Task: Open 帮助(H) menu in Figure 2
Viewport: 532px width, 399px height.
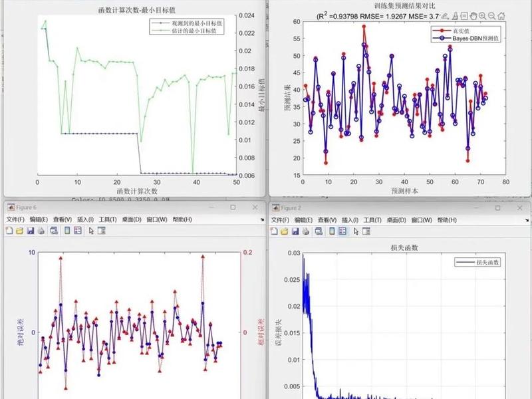Action: pyautogui.click(x=447, y=220)
